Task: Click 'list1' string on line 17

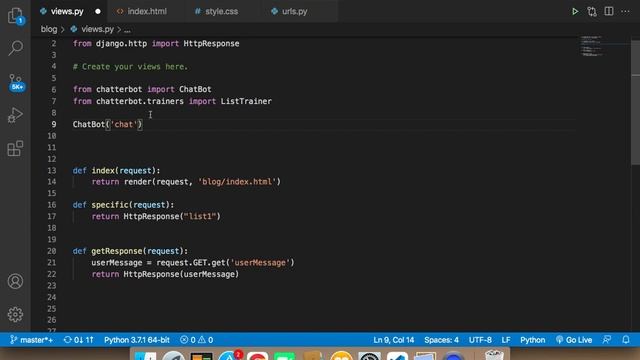Action: click(x=200, y=217)
